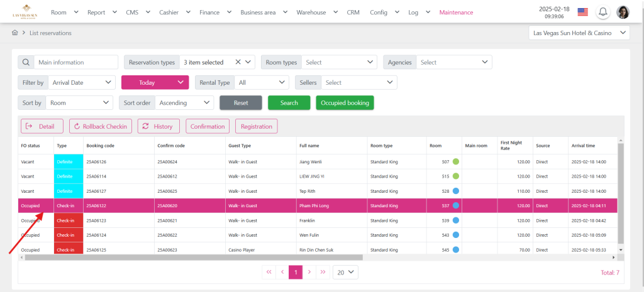Click the US flag language icon

[x=582, y=12]
